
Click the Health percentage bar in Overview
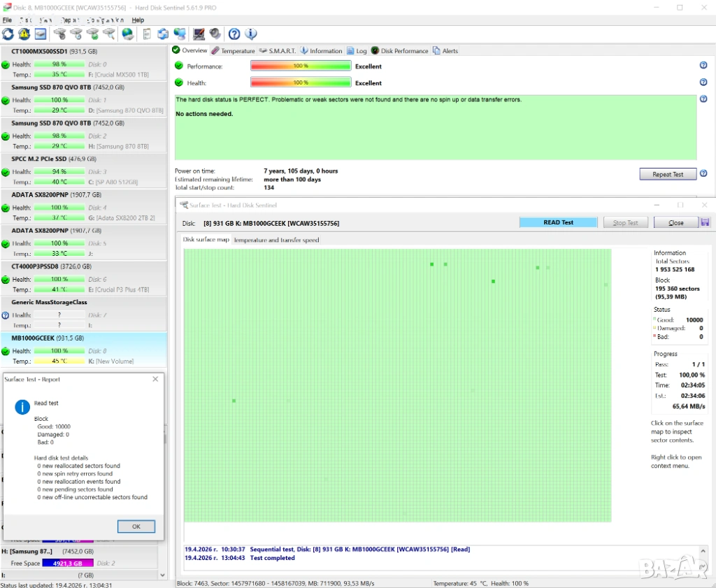tap(301, 83)
